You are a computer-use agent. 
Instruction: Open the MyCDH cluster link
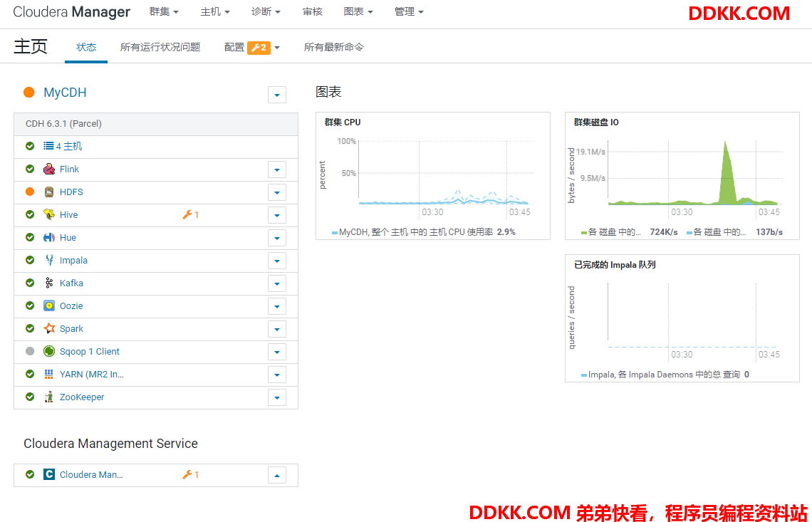pos(65,92)
